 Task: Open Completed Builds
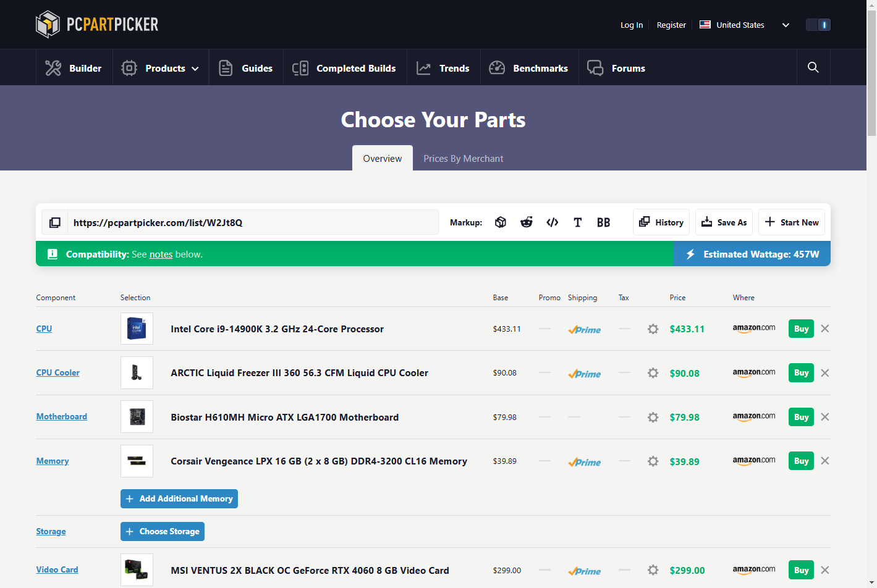pos(345,68)
